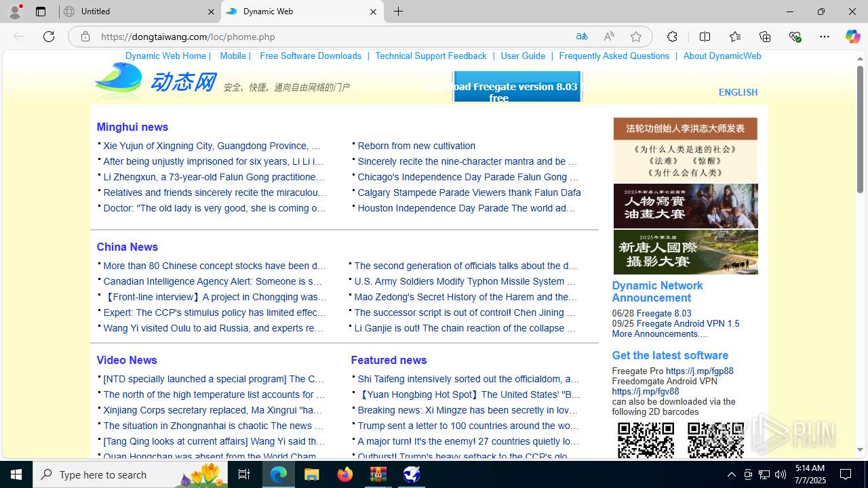Open the Dynamic Web Home link
Viewport: 868px width, 488px height.
click(x=165, y=56)
